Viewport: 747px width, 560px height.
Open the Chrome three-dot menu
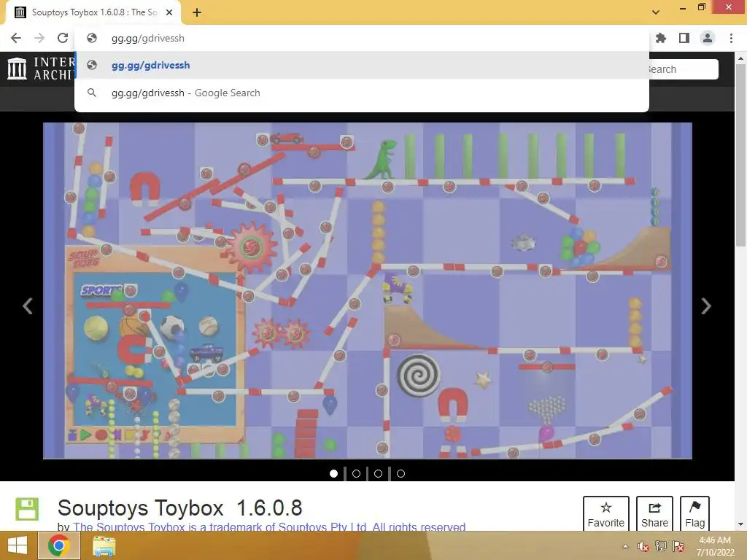tap(731, 38)
